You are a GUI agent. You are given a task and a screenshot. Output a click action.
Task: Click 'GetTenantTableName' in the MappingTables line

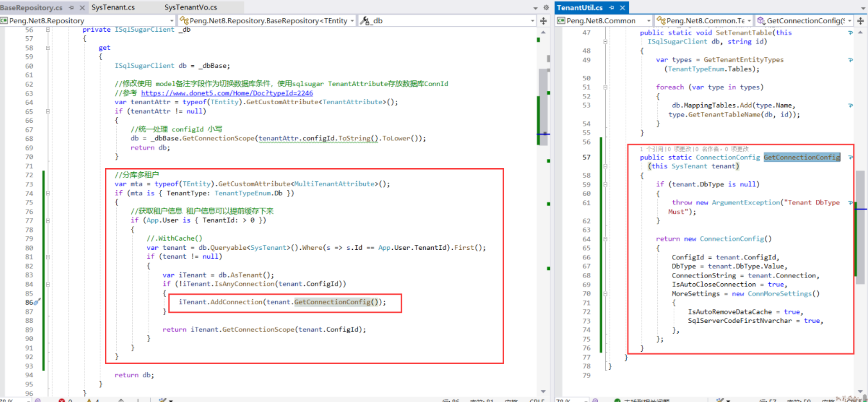pyautogui.click(x=724, y=115)
